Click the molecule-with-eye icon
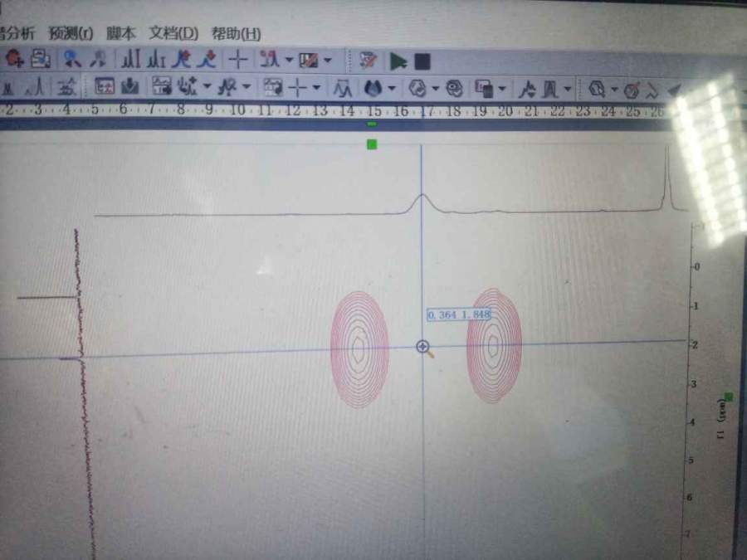747x560 pixels. 454,88
